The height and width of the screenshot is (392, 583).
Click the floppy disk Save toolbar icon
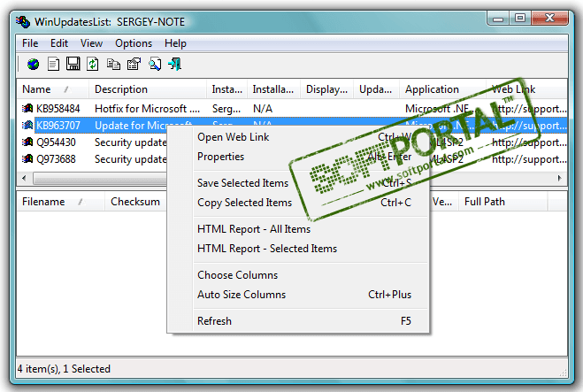pos(73,64)
